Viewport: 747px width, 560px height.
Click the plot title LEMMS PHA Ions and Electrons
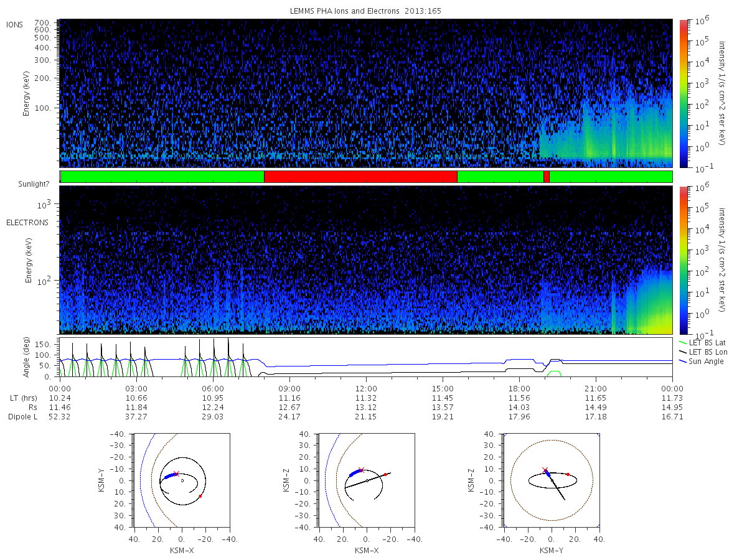click(366, 11)
